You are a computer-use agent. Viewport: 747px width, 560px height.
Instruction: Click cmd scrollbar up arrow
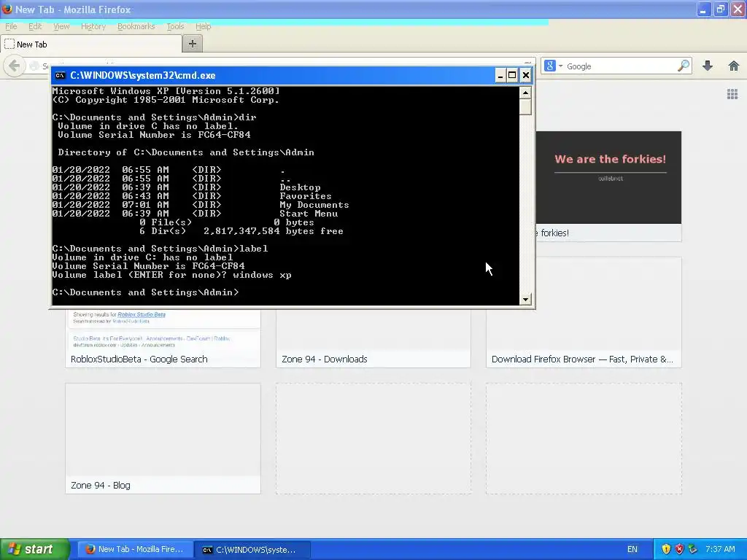point(525,93)
